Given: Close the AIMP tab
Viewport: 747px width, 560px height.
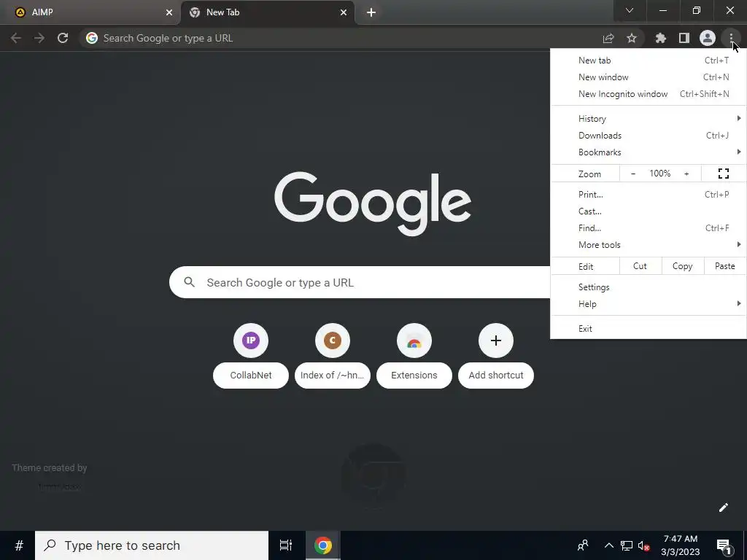Looking at the screenshot, I should click(169, 12).
